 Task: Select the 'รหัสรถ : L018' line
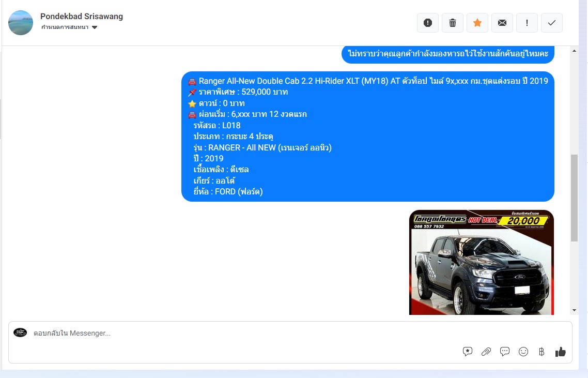pos(216,125)
